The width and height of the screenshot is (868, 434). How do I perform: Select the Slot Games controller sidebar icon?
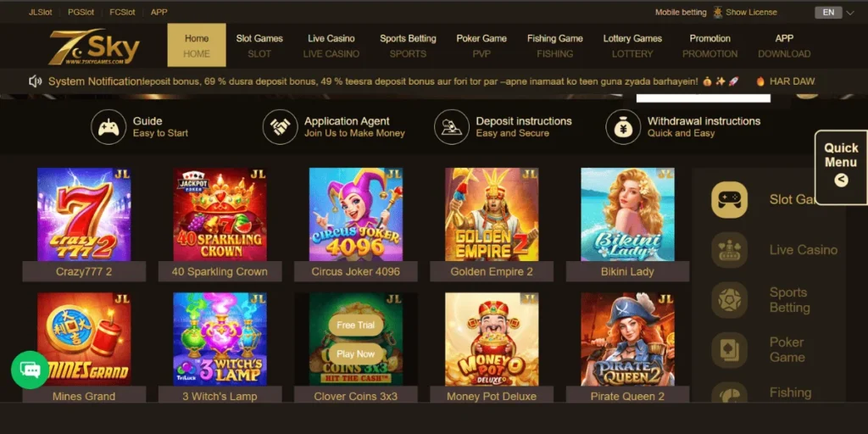pyautogui.click(x=729, y=200)
